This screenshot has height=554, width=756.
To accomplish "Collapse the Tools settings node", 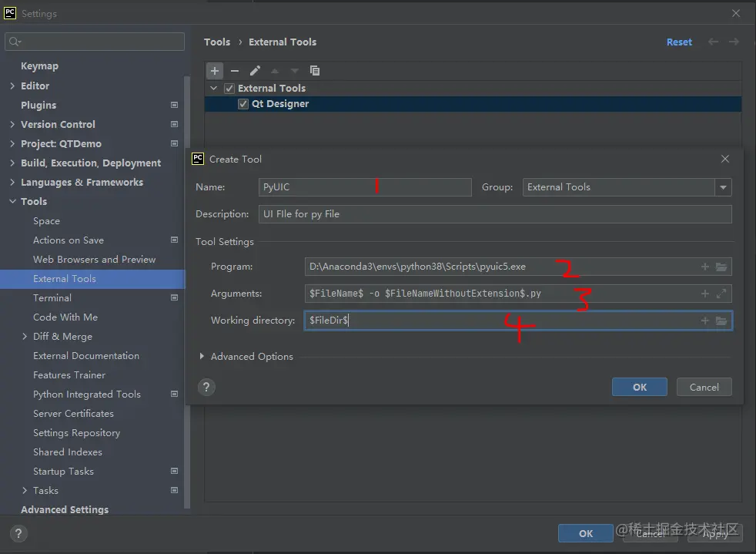I will tap(12, 201).
